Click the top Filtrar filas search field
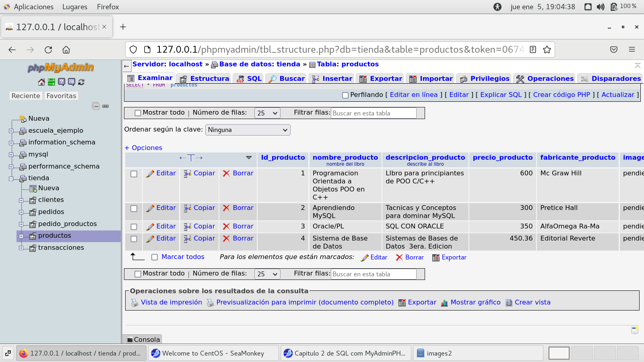The height and width of the screenshot is (362, 644). point(373,113)
